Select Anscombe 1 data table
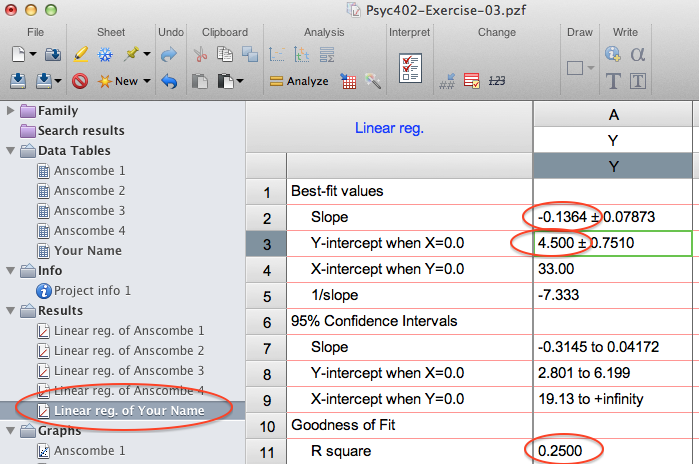 pos(89,170)
